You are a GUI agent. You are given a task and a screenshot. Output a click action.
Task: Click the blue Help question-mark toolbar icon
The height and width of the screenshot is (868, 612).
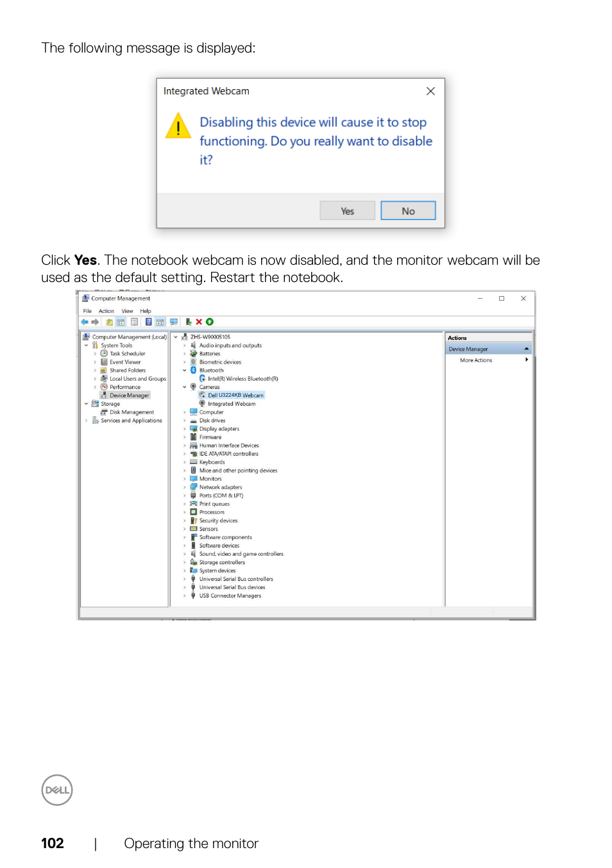(149, 322)
